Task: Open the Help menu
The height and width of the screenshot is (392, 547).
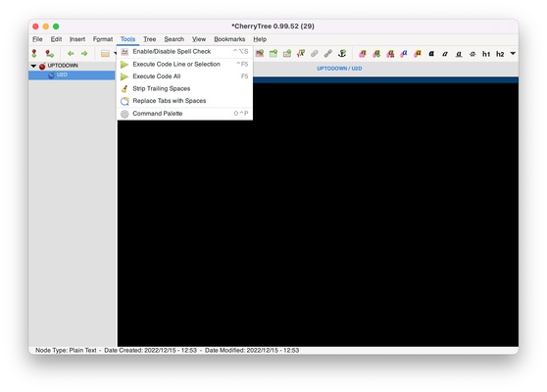Action: [260, 39]
